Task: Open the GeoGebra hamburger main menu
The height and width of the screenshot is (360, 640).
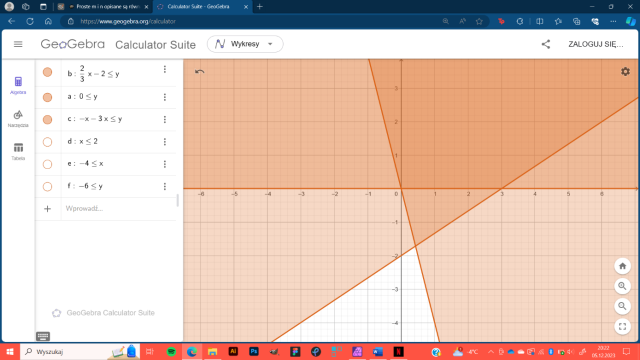Action: click(x=18, y=44)
